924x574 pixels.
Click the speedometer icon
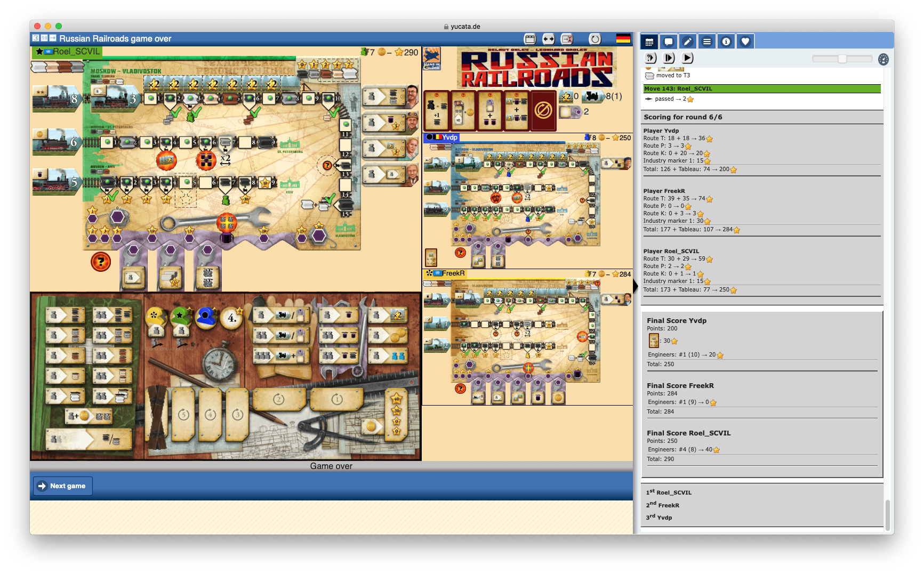[x=883, y=59]
